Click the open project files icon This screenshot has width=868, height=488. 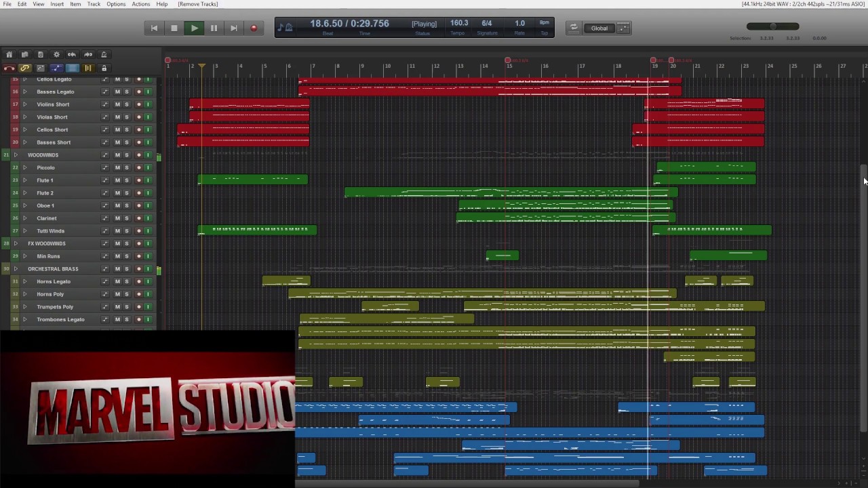(x=24, y=54)
